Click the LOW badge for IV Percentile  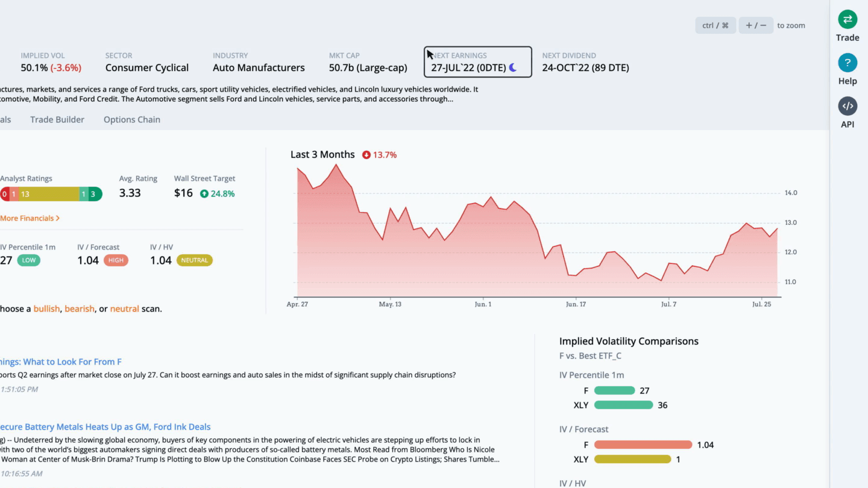[x=28, y=260]
